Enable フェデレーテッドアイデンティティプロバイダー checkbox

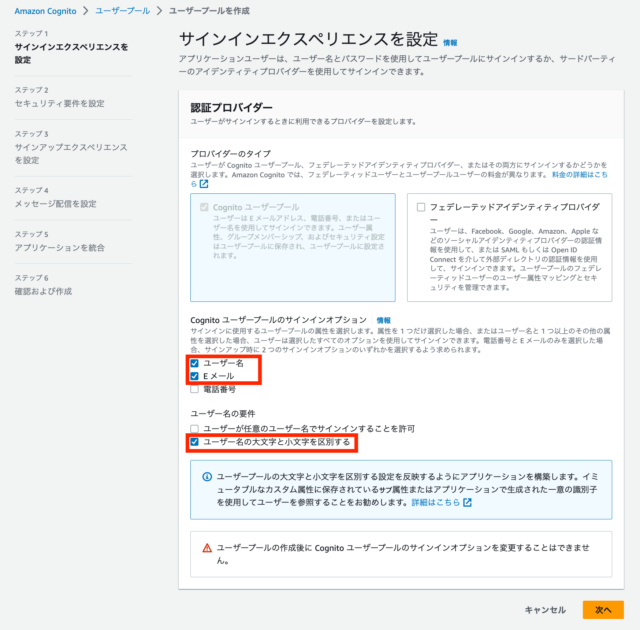[x=421, y=207]
